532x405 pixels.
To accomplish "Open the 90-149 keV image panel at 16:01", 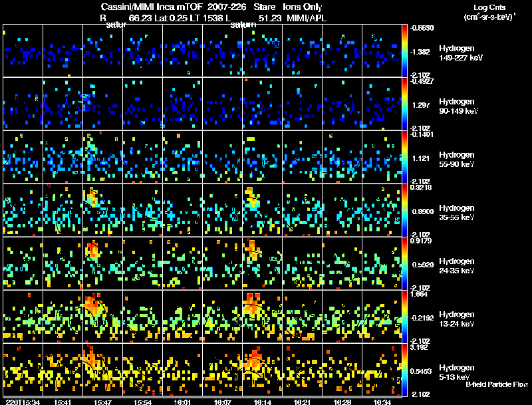I will [x=182, y=104].
